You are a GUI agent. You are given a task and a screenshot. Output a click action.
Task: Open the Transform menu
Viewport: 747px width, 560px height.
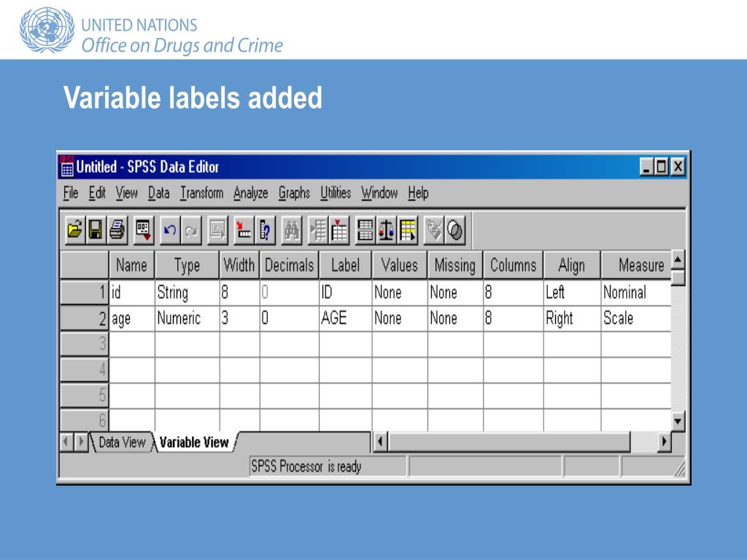(201, 192)
